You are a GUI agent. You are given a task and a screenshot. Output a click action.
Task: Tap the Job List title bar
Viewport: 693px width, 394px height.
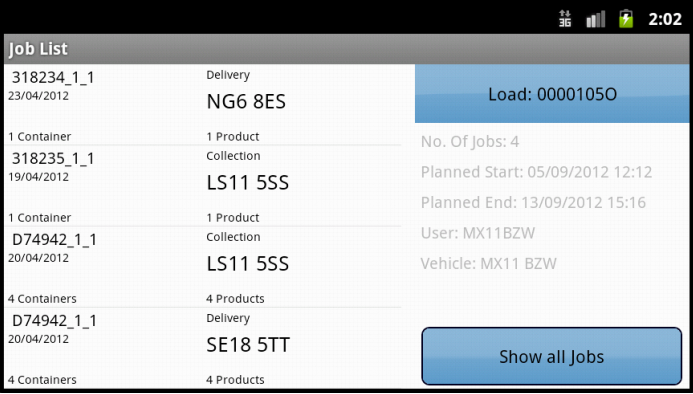tap(346, 49)
